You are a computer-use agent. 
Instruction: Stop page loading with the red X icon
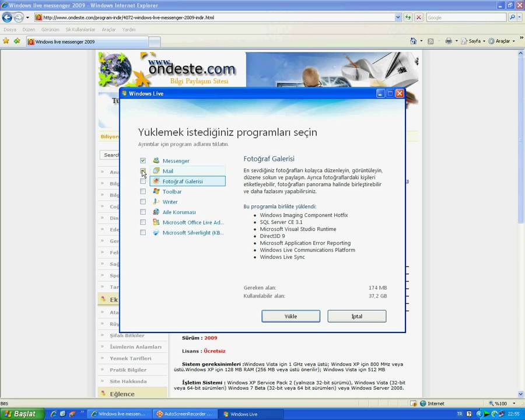click(418, 17)
